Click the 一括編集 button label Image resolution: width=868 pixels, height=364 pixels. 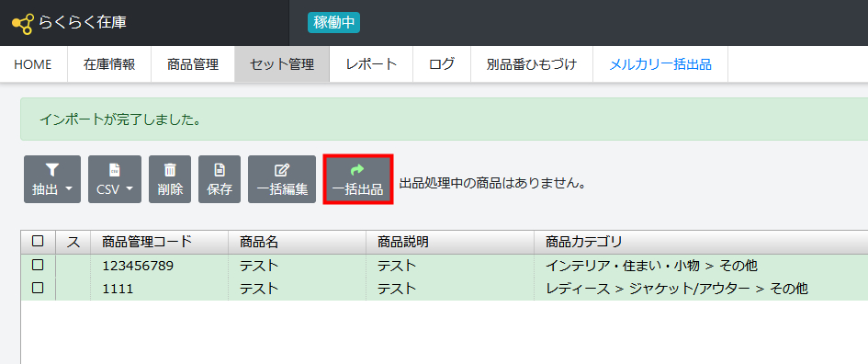[282, 189]
